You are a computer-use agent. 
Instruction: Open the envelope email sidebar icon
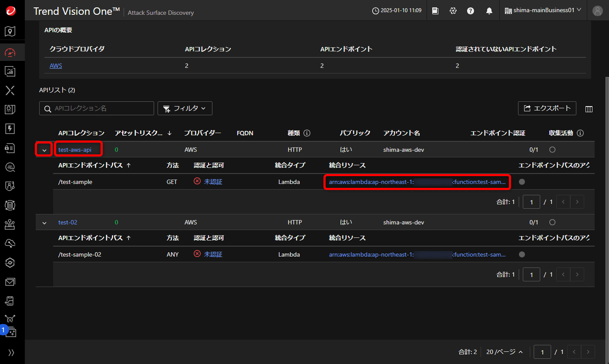point(10,282)
